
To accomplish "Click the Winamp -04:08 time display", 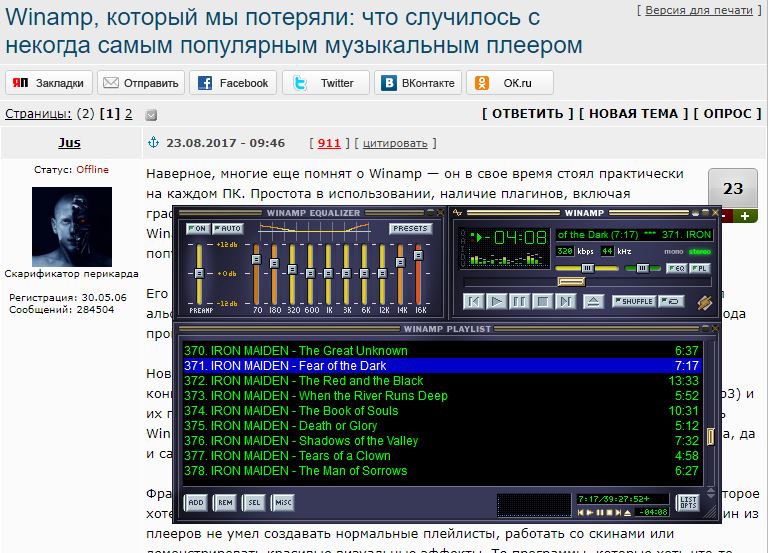I will pyautogui.click(x=514, y=238).
